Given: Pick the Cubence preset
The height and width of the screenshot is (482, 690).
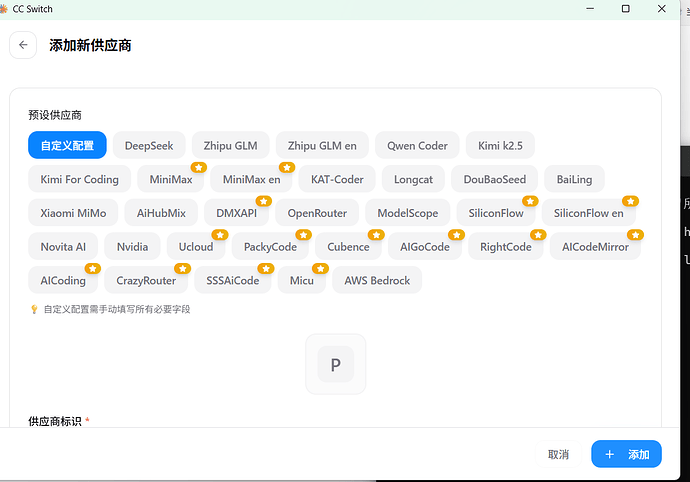Looking at the screenshot, I should [348, 247].
